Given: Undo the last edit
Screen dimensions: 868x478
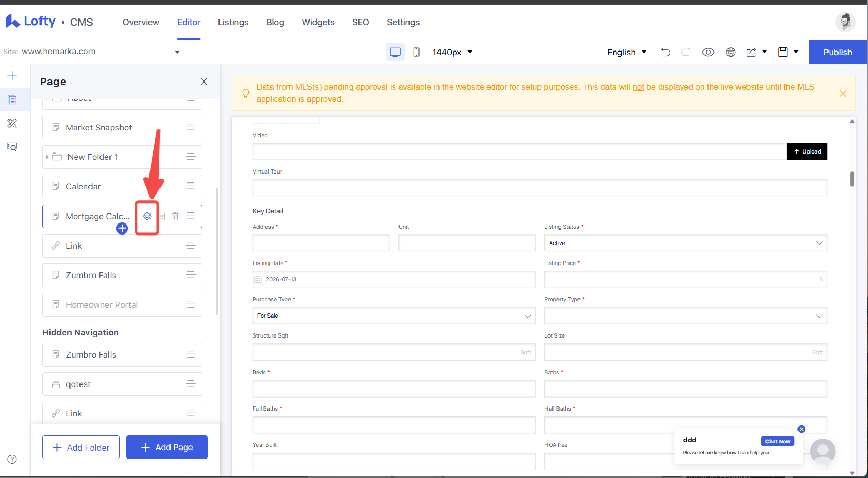Looking at the screenshot, I should point(665,52).
